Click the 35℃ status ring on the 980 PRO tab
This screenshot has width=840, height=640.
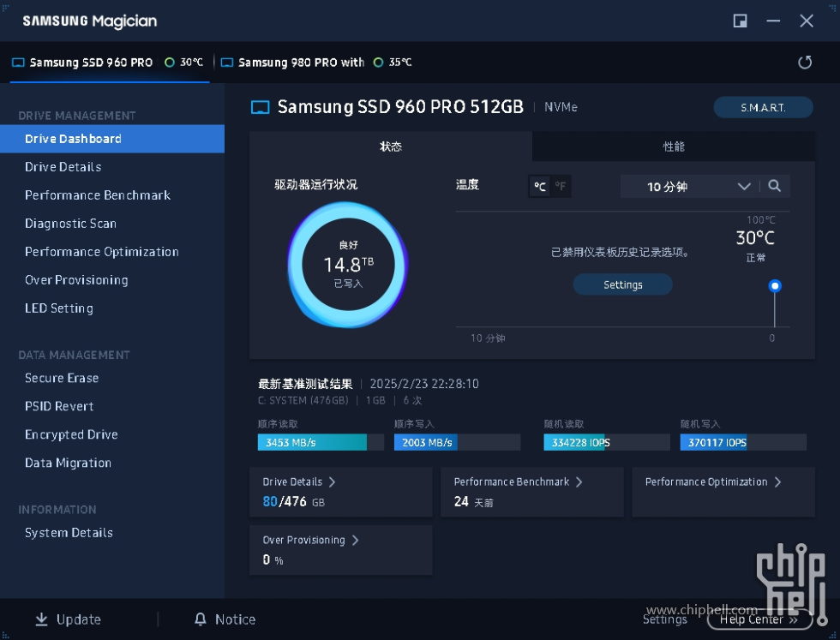tap(378, 63)
